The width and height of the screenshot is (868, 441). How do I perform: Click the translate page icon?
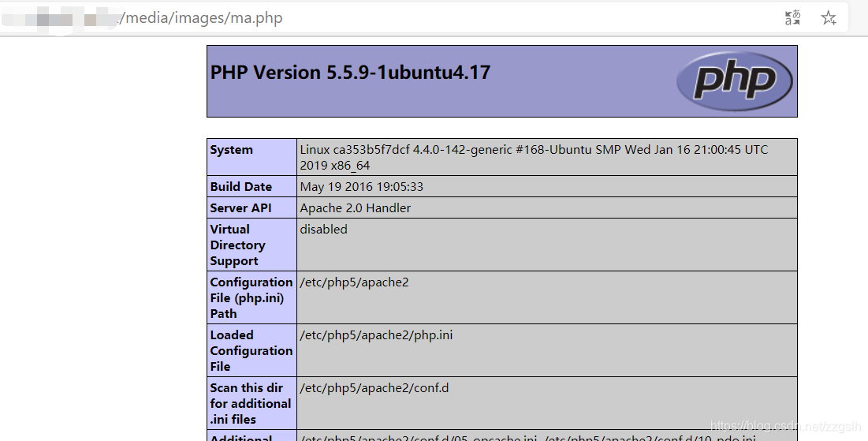coord(793,17)
